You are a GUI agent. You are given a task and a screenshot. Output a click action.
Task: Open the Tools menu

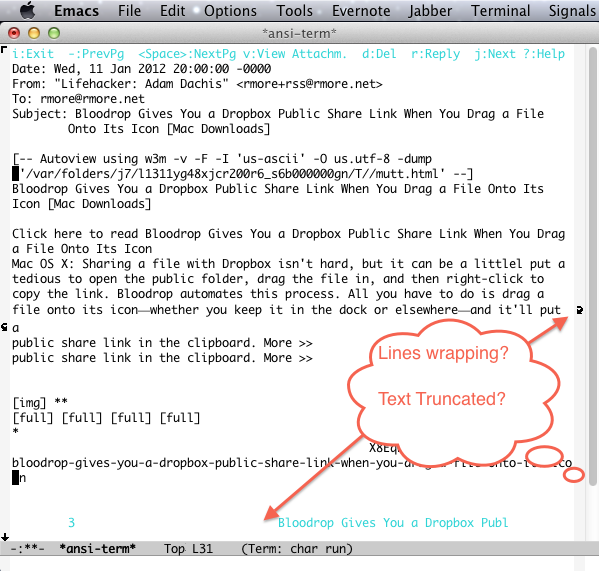point(295,11)
